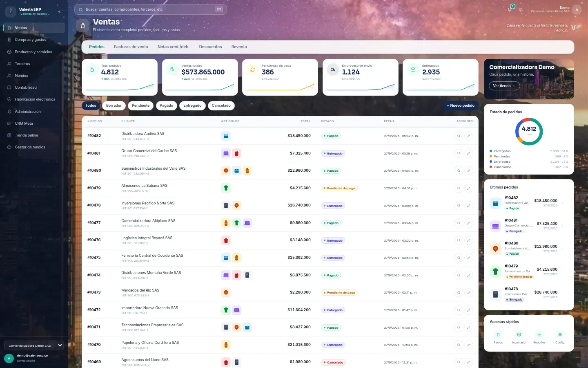Click the Cancelado status badge of order #10469

(334, 362)
